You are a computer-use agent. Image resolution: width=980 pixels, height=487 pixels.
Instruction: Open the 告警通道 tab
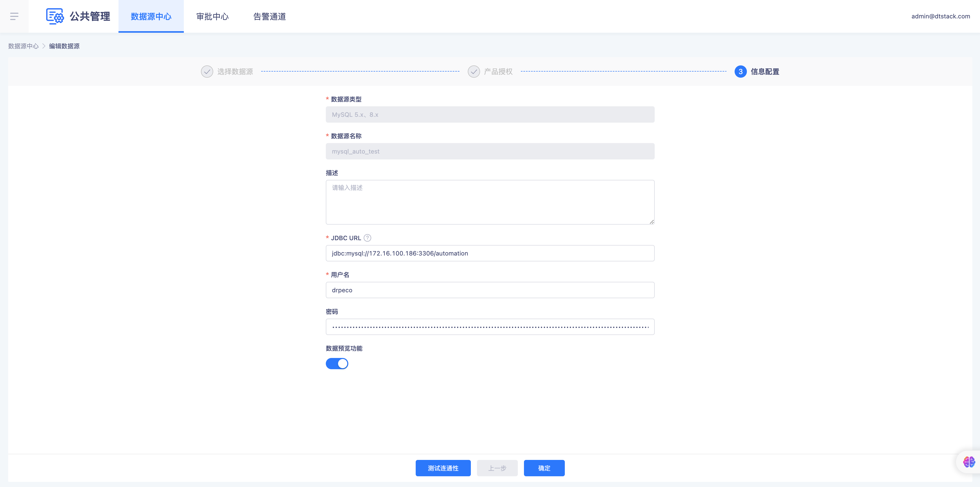269,16
